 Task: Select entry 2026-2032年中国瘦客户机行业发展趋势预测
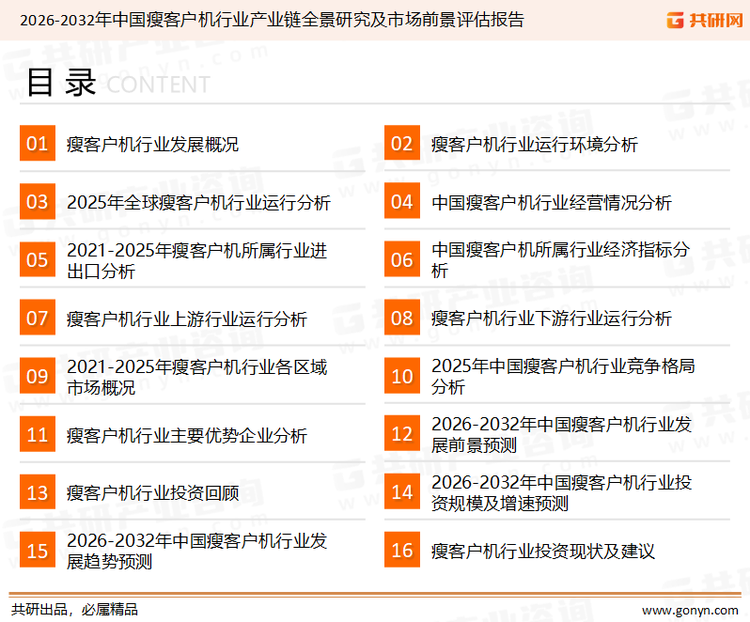pos(197,551)
